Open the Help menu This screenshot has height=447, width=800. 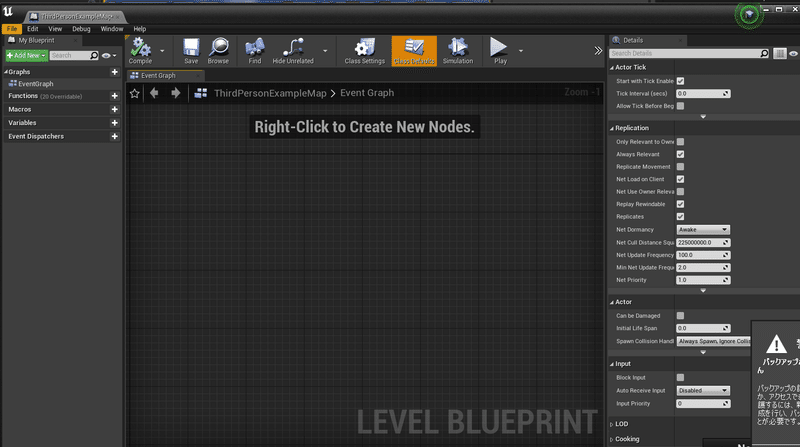(x=140, y=29)
